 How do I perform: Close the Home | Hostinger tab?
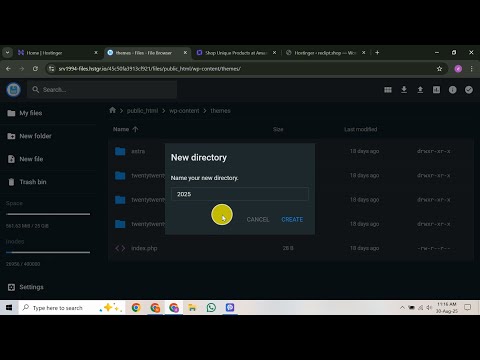tap(96, 53)
